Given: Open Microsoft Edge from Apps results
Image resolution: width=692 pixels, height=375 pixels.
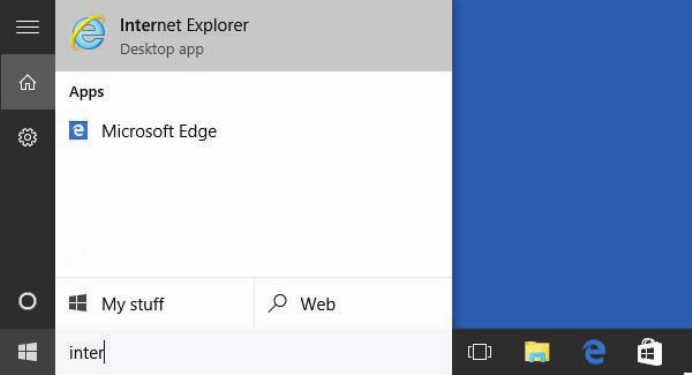Looking at the screenshot, I should [253, 131].
